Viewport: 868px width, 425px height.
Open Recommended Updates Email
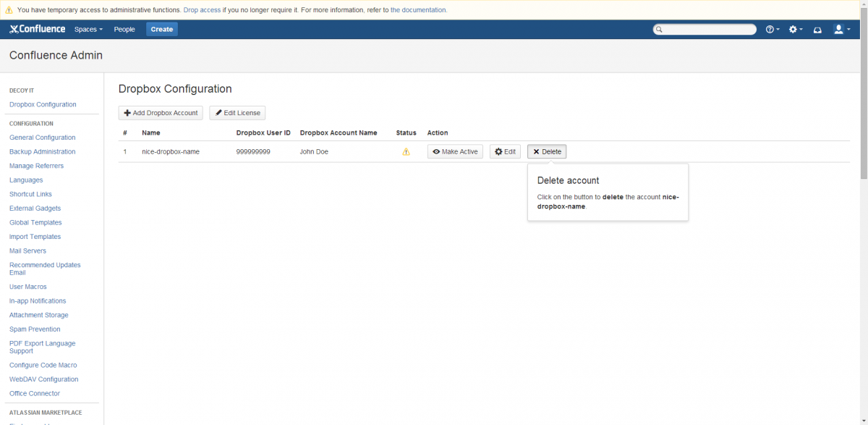[x=45, y=269]
